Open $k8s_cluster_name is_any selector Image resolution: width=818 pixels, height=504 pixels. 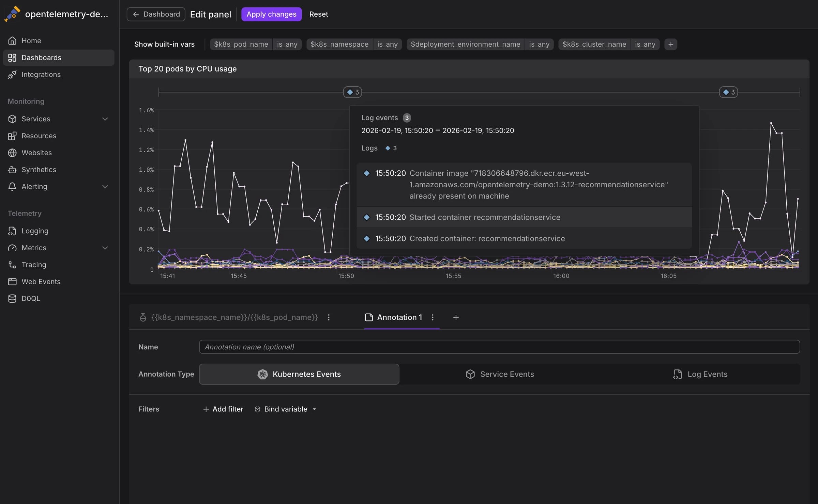[645, 44]
